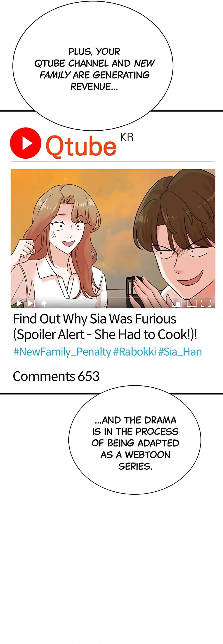Switch to theater mode icon
The height and width of the screenshot is (644, 223).
coord(192,303)
